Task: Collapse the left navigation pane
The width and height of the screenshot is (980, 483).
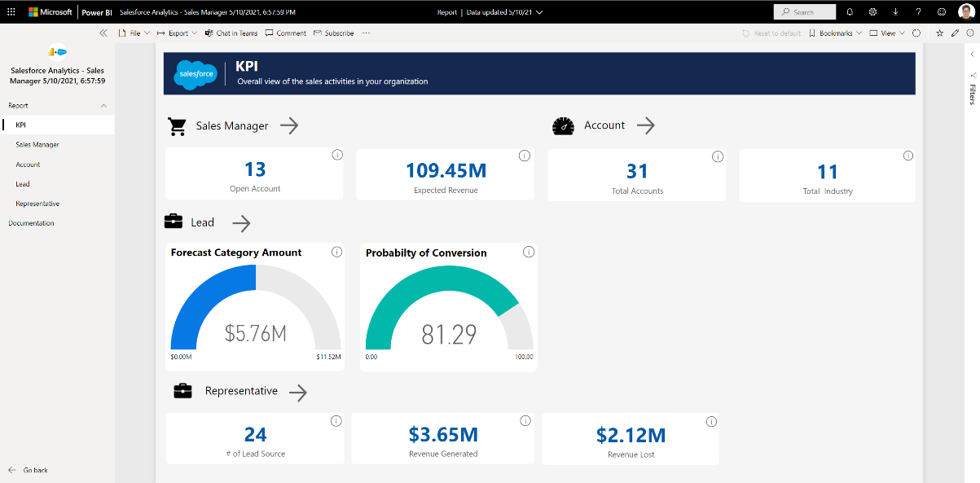Action: pyautogui.click(x=103, y=33)
